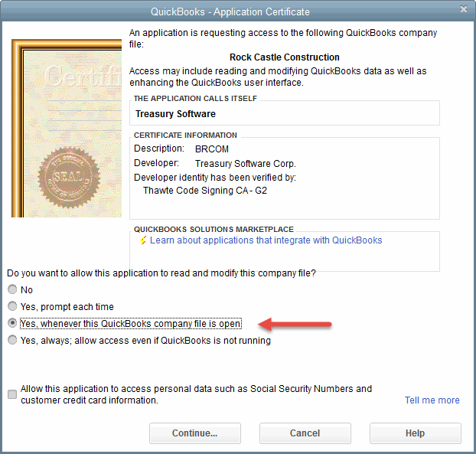This screenshot has width=476, height=454.
Task: Open the "Tell me more" link
Action: point(432,400)
